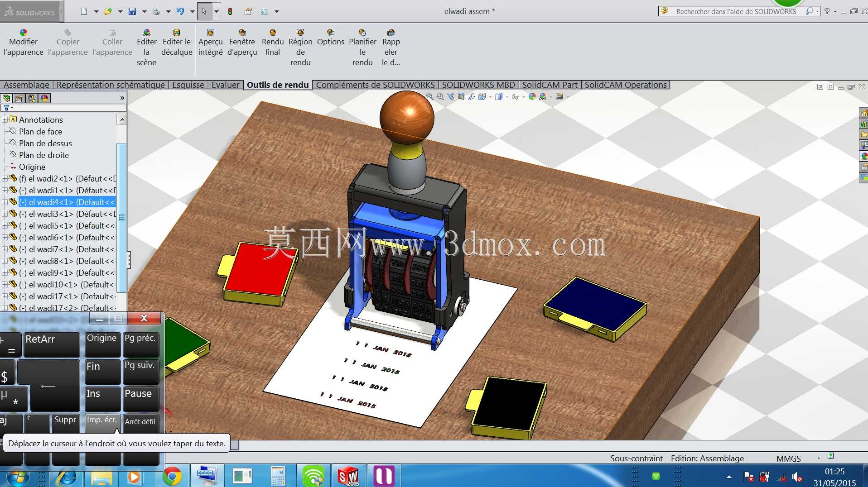The height and width of the screenshot is (487, 868).
Task: Open View settings monitor icon
Action: pos(559,96)
